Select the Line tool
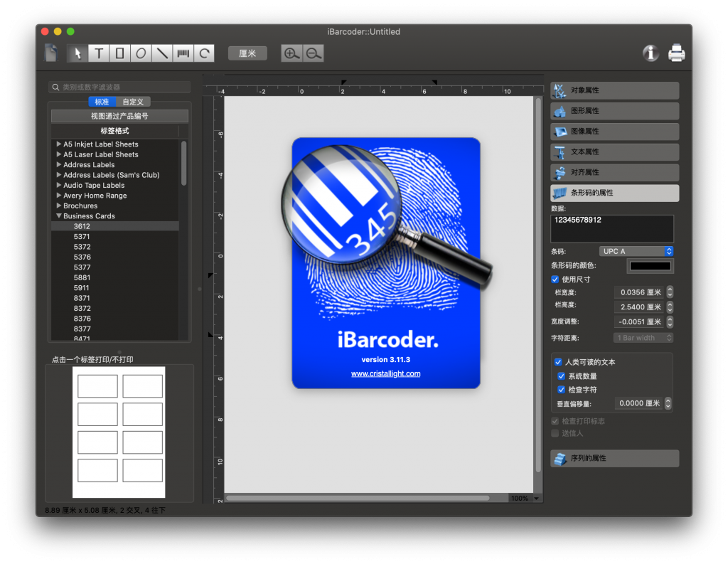Image resolution: width=728 pixels, height=564 pixels. point(161,53)
